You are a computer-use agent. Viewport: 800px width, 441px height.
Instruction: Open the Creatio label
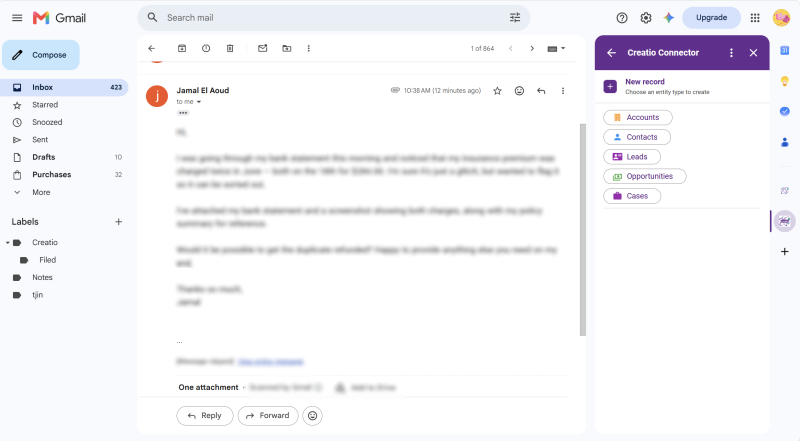(45, 242)
